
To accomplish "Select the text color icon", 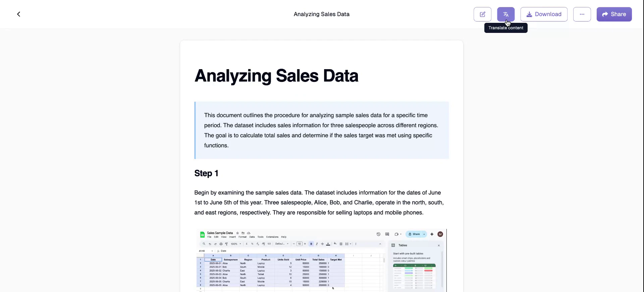I will [x=328, y=244].
